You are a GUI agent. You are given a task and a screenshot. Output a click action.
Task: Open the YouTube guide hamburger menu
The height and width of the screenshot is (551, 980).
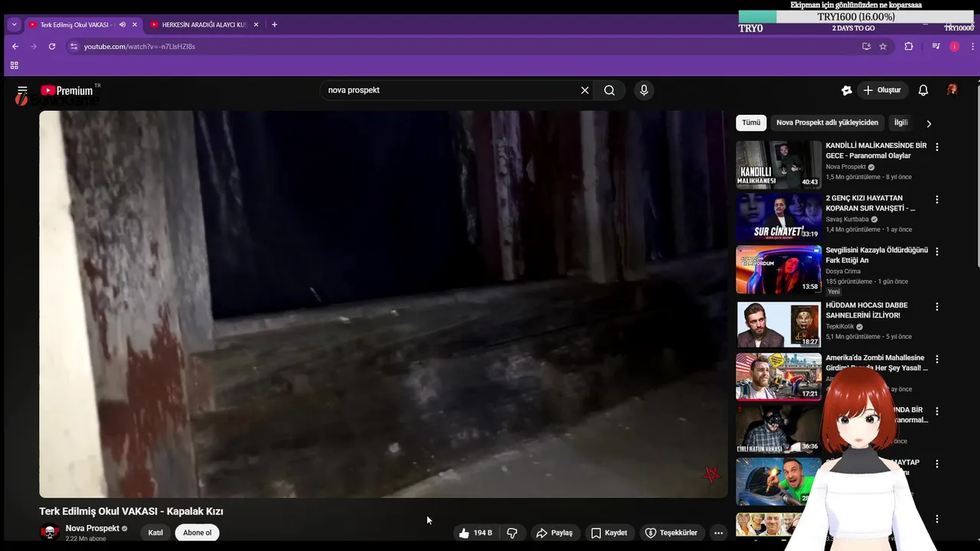tap(22, 90)
